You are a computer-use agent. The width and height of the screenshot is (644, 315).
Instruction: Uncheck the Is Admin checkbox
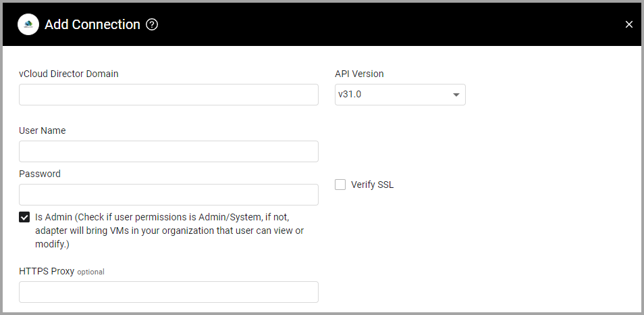click(24, 217)
